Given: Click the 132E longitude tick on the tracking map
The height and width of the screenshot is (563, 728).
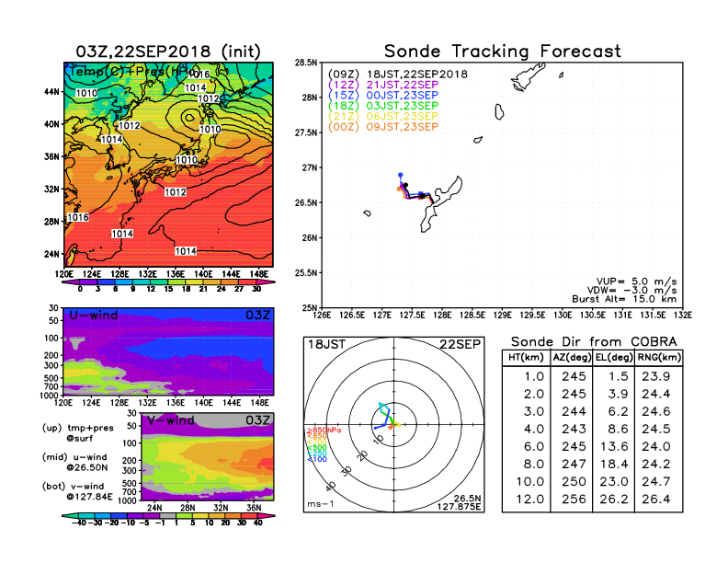Looking at the screenshot, I should click(x=683, y=315).
